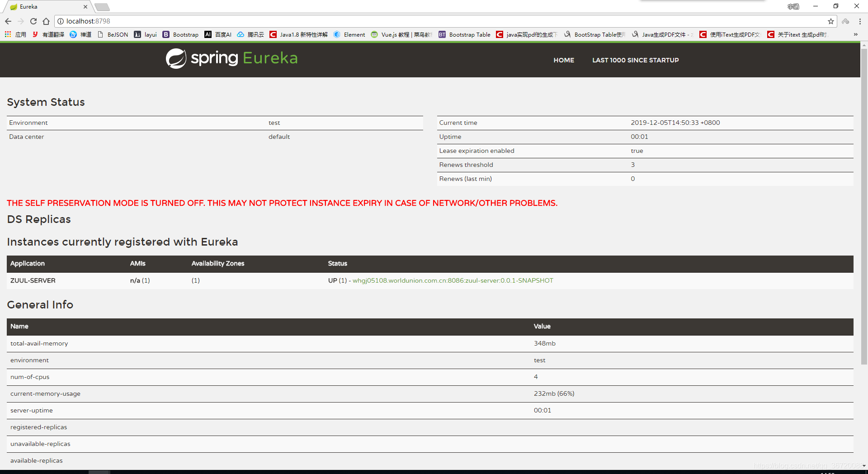
Task: Open the Java1.8 新特性详解 bookmark
Action: pos(298,34)
